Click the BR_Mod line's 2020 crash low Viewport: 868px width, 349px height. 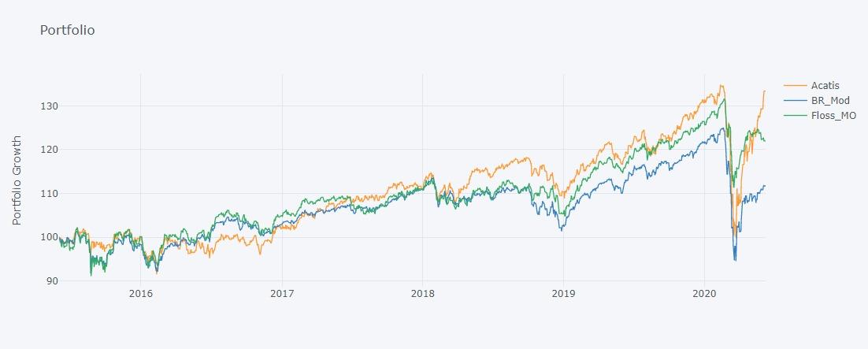pyautogui.click(x=735, y=259)
